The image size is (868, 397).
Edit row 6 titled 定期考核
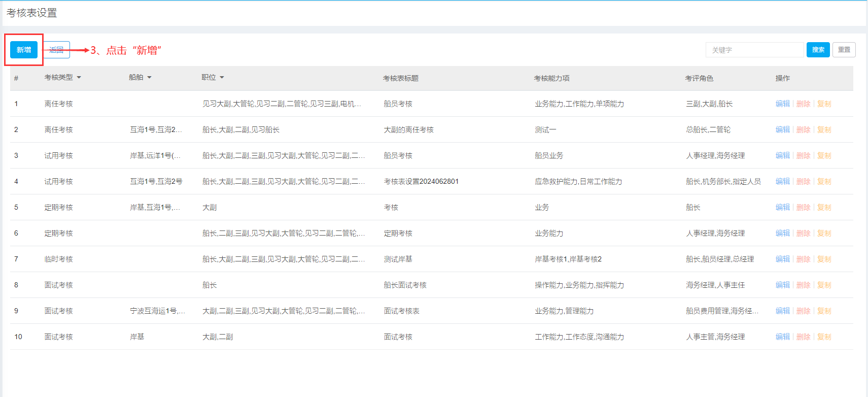pos(782,233)
